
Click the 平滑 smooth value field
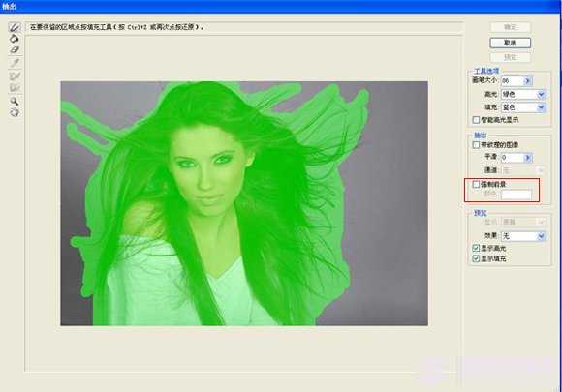coord(513,157)
